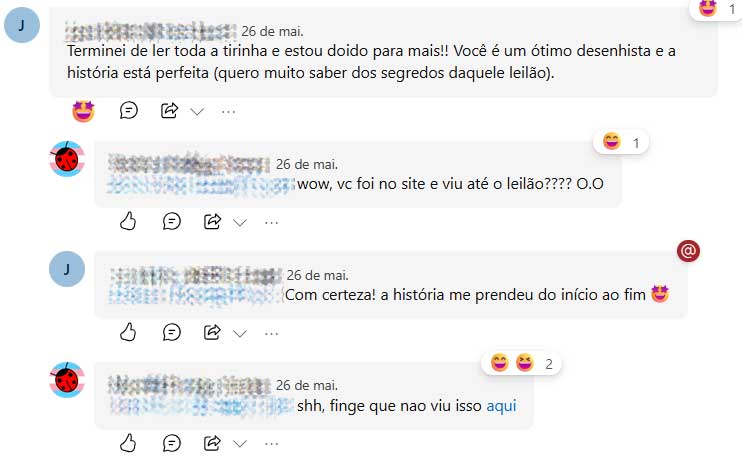Click the star-eyes reaction under the first comment
Viewport: 742px width, 459px height.
[83, 112]
